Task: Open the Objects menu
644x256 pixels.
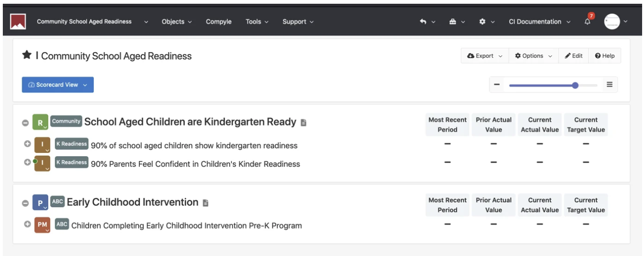Action: click(x=176, y=22)
